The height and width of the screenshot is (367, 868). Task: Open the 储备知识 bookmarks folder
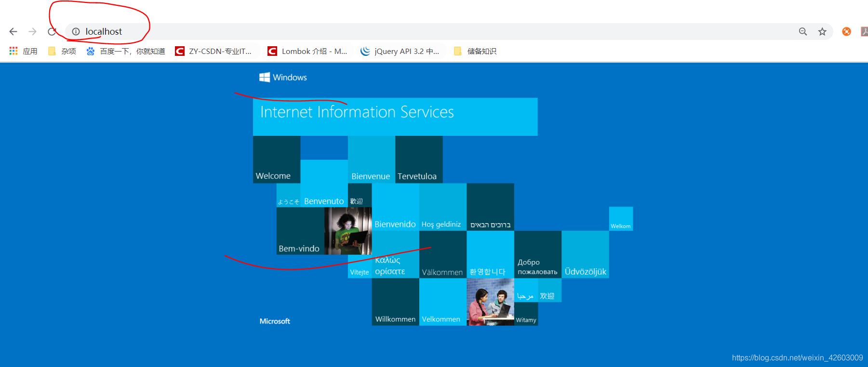click(x=475, y=51)
